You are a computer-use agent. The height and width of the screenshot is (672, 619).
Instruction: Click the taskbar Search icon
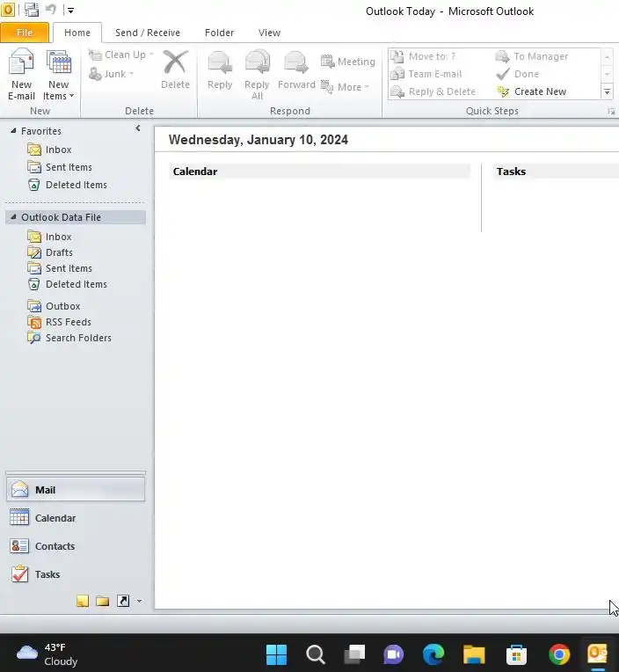tap(316, 654)
